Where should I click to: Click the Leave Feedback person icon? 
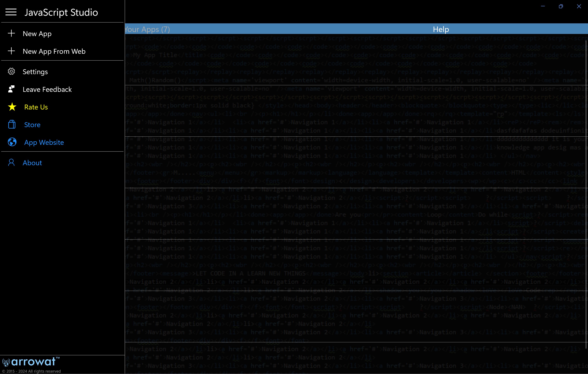tap(11, 89)
